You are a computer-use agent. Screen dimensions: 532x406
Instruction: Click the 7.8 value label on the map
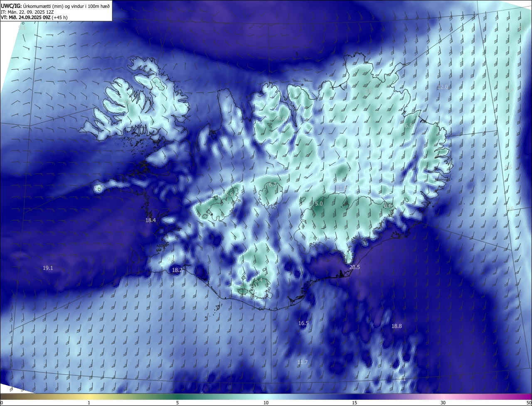368,91
